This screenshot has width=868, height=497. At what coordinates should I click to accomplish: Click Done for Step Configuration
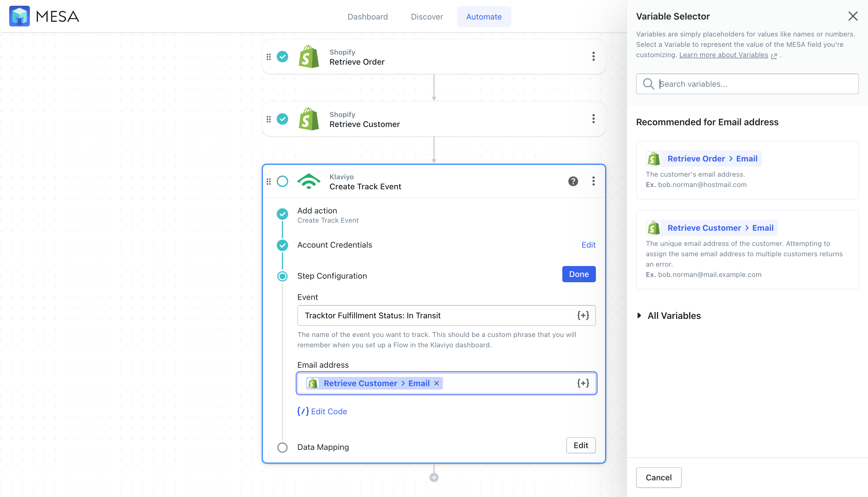click(x=579, y=274)
